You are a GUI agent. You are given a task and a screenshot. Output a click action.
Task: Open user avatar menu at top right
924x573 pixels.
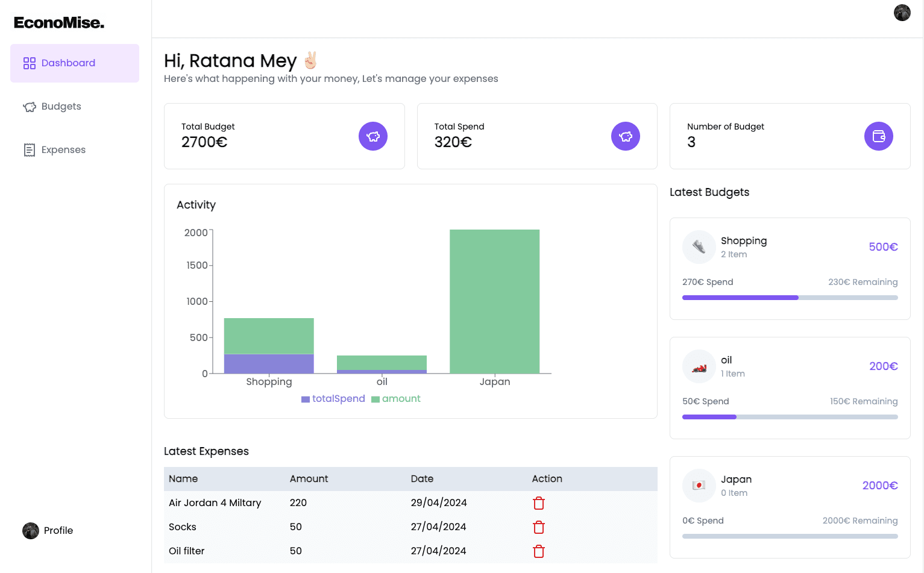click(902, 13)
